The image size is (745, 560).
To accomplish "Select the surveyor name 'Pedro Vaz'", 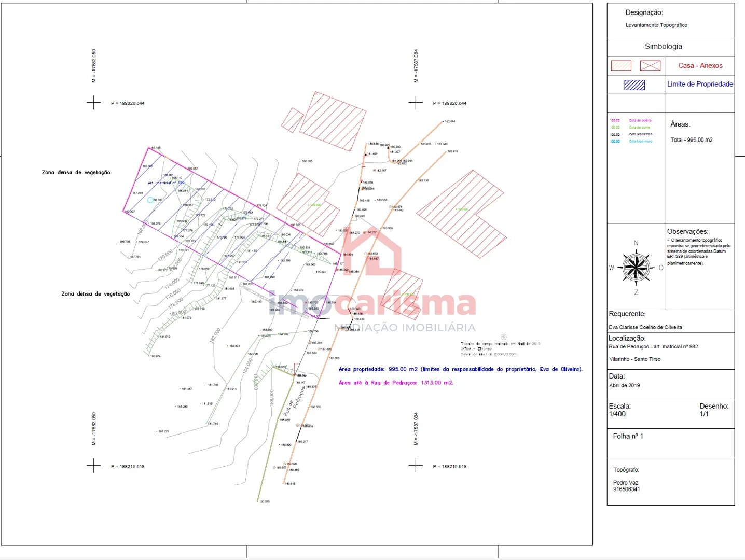I will [x=626, y=483].
